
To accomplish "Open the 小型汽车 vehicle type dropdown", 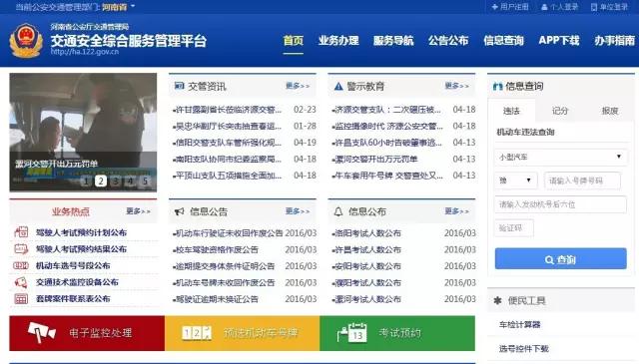I will 561,157.
